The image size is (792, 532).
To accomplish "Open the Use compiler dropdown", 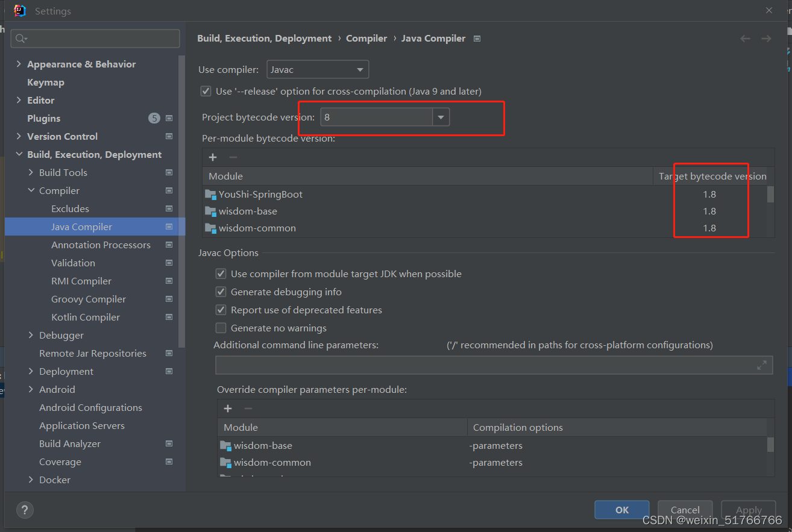I will [359, 69].
